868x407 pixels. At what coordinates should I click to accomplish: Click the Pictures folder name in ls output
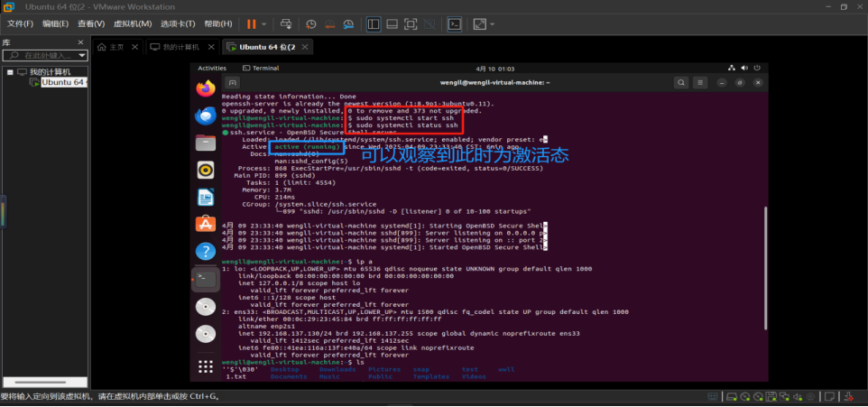[384, 369]
